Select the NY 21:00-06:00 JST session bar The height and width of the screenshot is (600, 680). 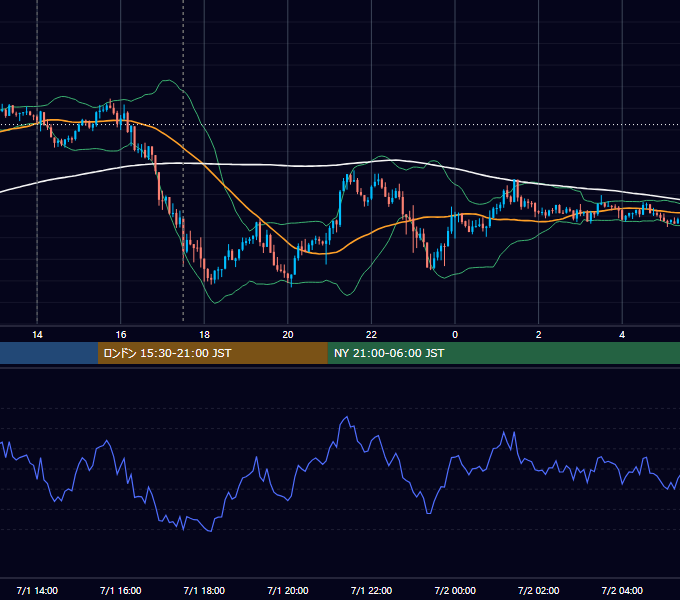coord(503,353)
